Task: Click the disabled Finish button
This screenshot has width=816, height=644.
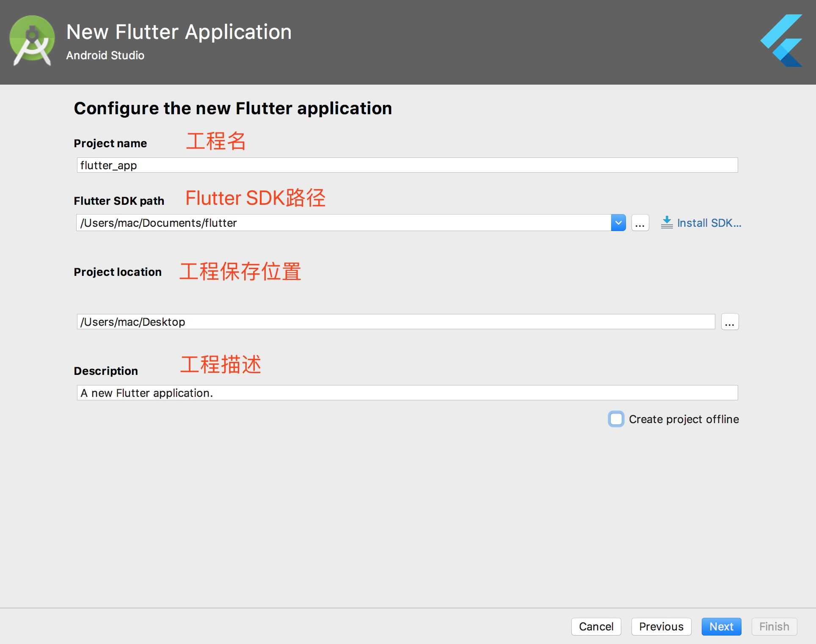Action: coord(774,626)
